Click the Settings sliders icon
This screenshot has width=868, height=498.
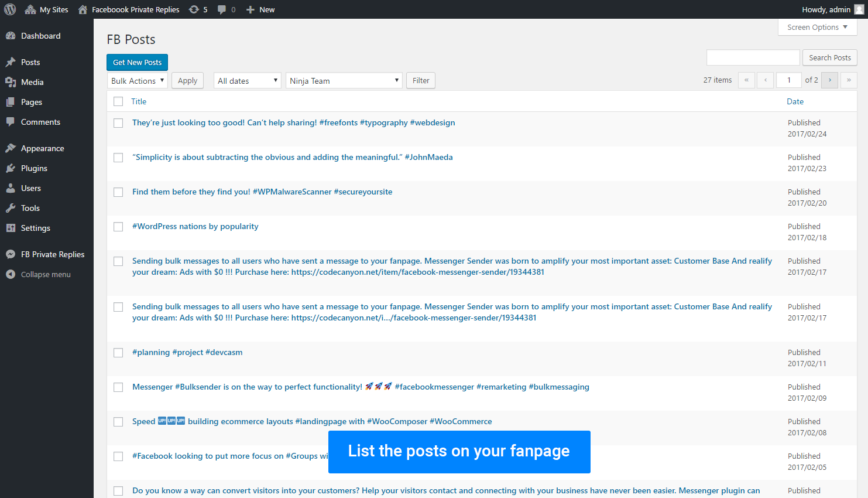click(x=11, y=228)
